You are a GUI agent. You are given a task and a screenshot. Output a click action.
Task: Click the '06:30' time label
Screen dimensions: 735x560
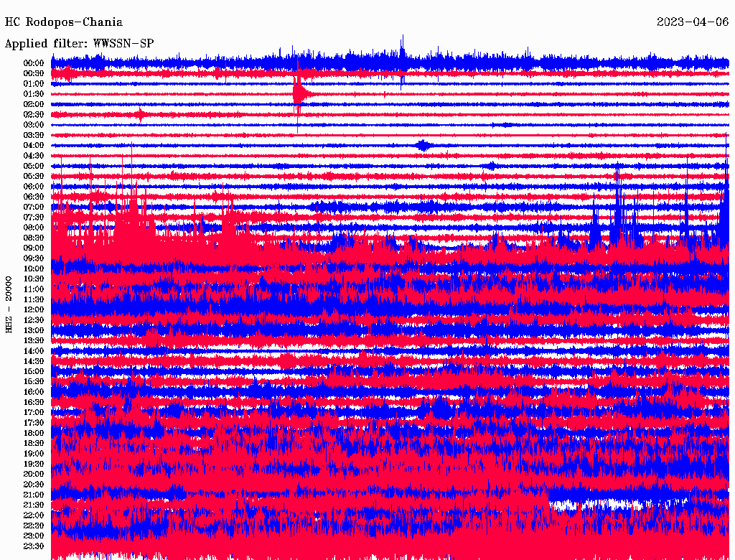(34, 197)
